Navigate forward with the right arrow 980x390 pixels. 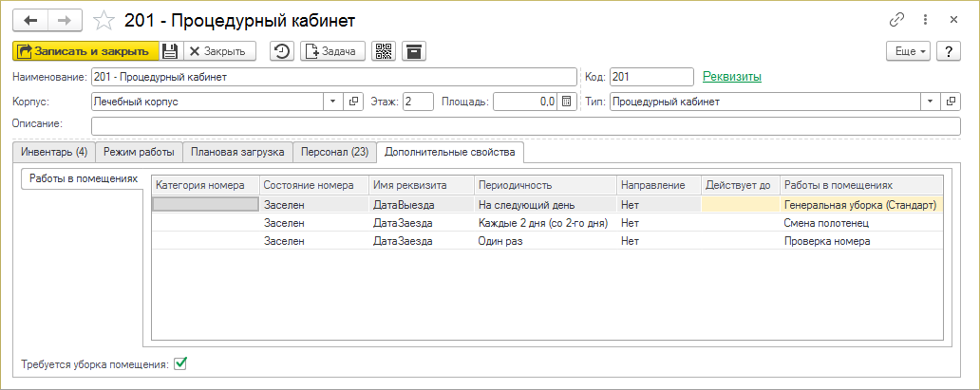[x=64, y=21]
